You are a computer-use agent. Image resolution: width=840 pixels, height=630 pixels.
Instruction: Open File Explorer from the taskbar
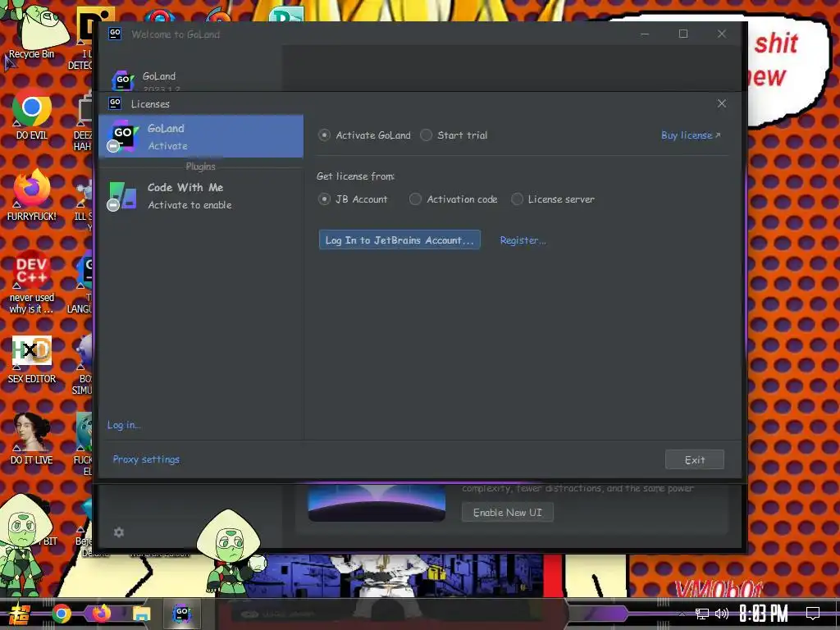click(141, 614)
